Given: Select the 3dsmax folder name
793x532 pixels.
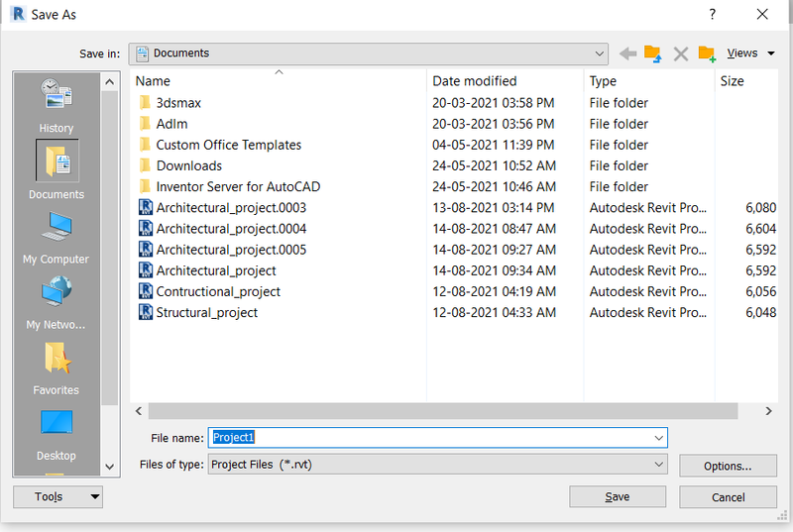Looking at the screenshot, I should (178, 103).
